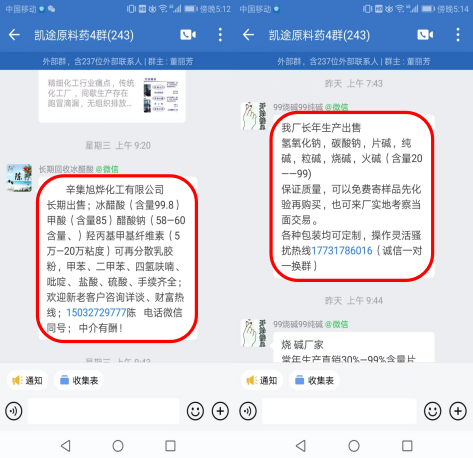Focus the message input field in the left chat

click(104, 411)
